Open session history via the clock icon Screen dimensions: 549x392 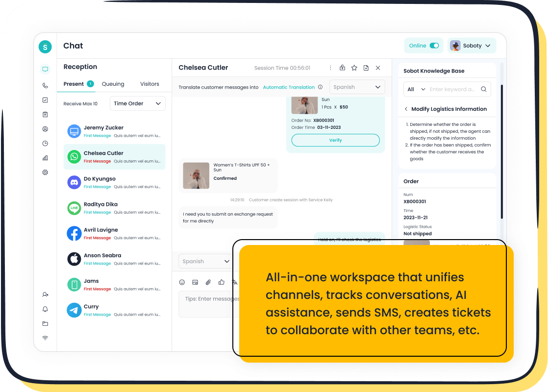coord(45,143)
